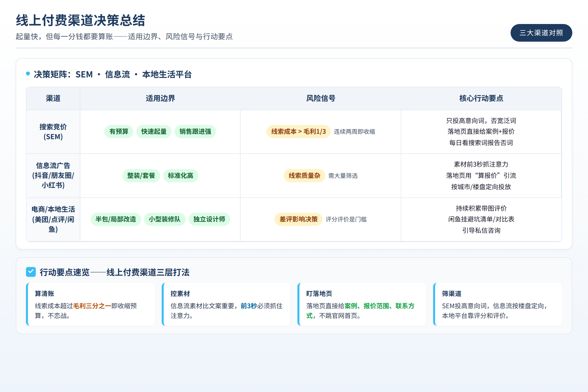
Task: Click the 三大渠道对照 pill button
Action: [541, 33]
